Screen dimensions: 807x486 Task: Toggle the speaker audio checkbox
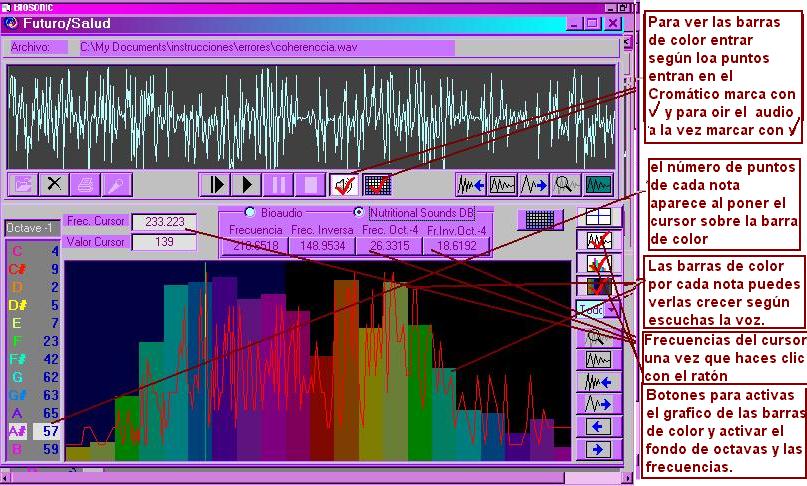[x=345, y=185]
